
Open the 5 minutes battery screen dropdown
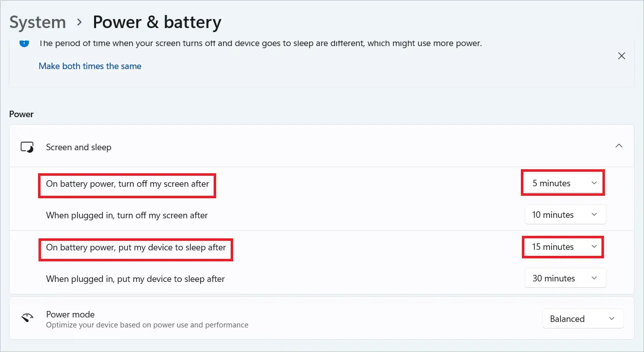(564, 183)
